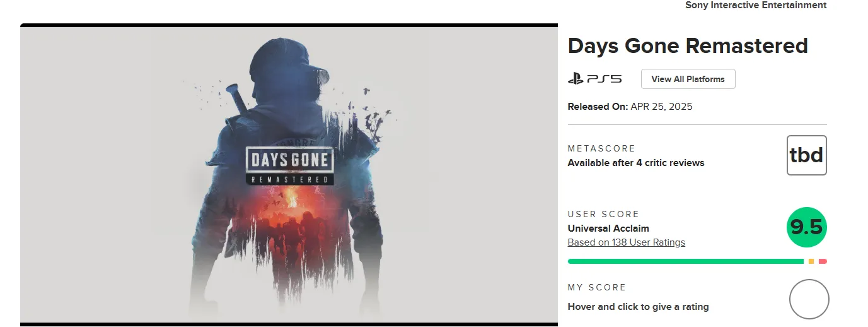Click the Universal Acclaim text

[608, 229]
